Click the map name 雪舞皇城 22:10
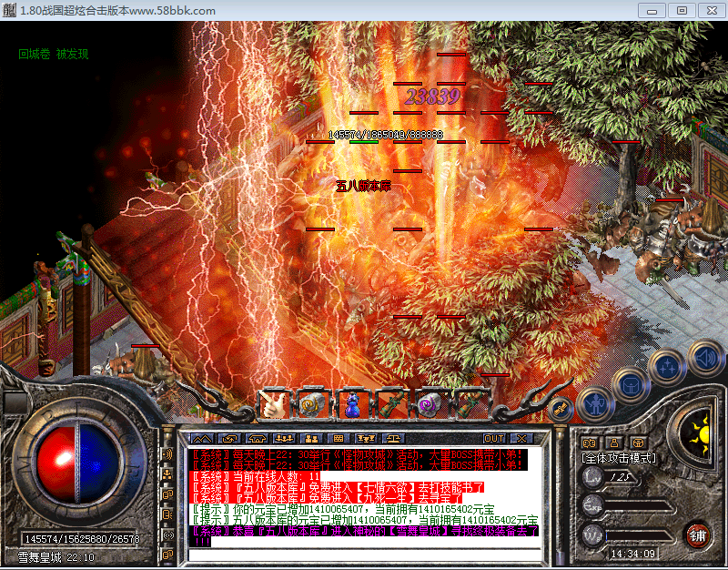The height and width of the screenshot is (570, 728). click(56, 557)
